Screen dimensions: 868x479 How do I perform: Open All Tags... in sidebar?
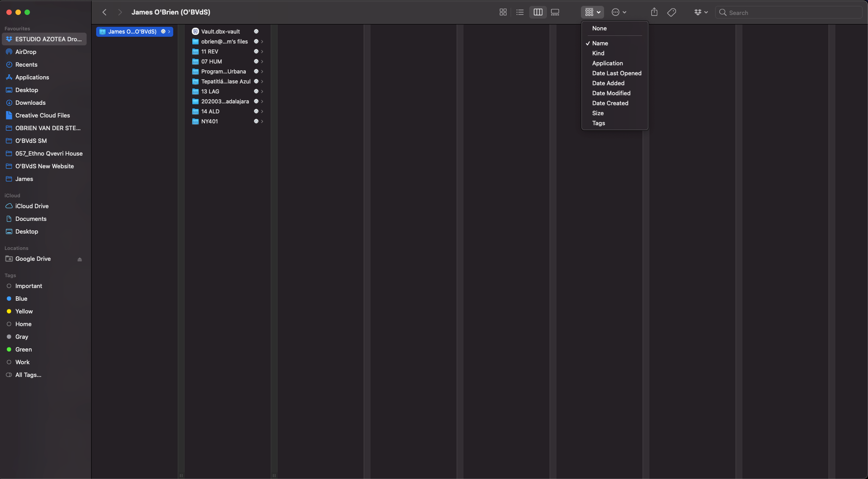tap(28, 375)
